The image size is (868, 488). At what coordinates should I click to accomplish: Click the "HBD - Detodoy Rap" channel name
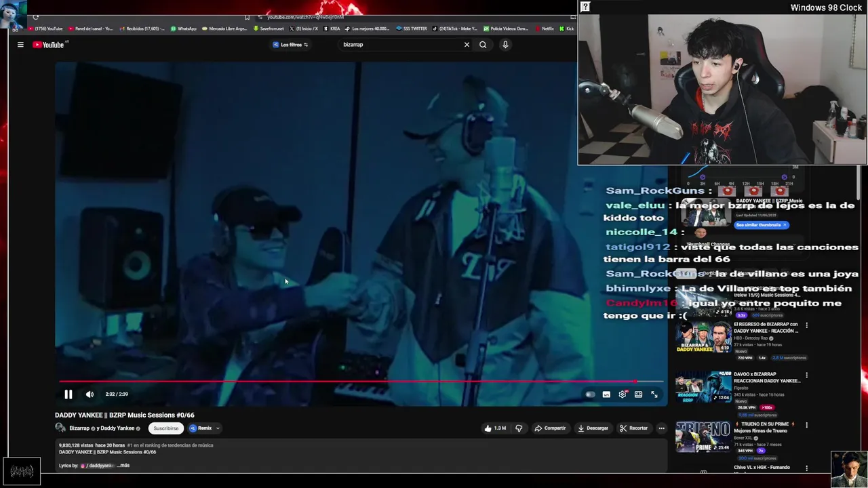pyautogui.click(x=751, y=338)
